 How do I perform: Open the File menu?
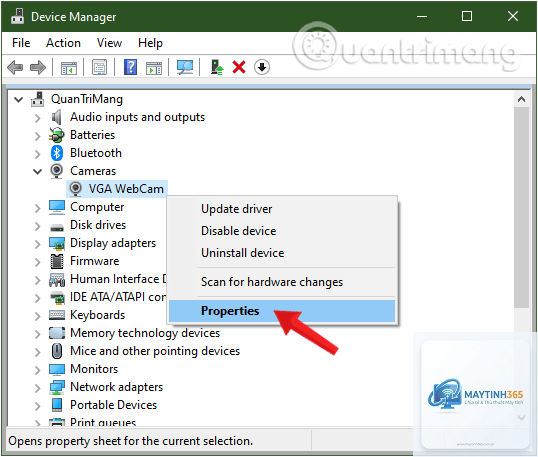[21, 43]
